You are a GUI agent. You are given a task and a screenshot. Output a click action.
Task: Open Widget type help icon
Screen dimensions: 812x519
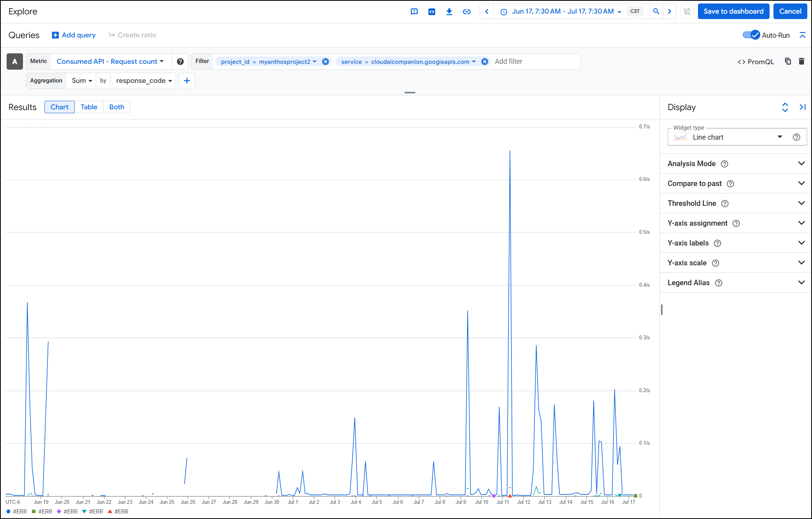[796, 137]
